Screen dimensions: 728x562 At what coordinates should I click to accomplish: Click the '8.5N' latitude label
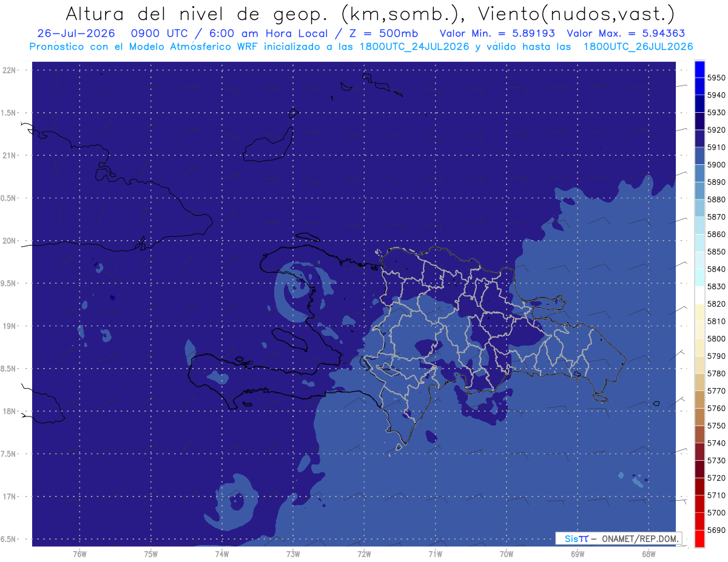tap(8, 369)
